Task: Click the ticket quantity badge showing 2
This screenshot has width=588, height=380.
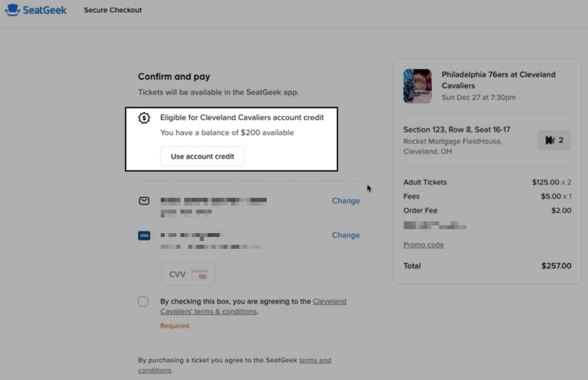Action: pyautogui.click(x=554, y=140)
